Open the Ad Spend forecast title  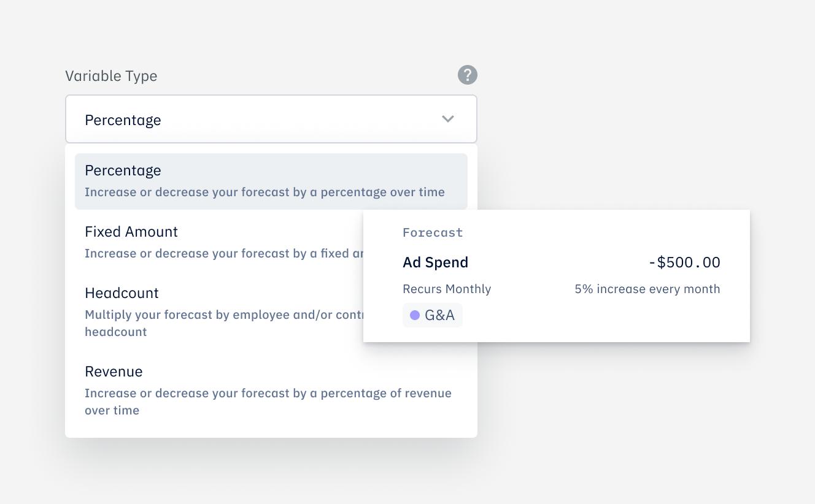coord(435,262)
